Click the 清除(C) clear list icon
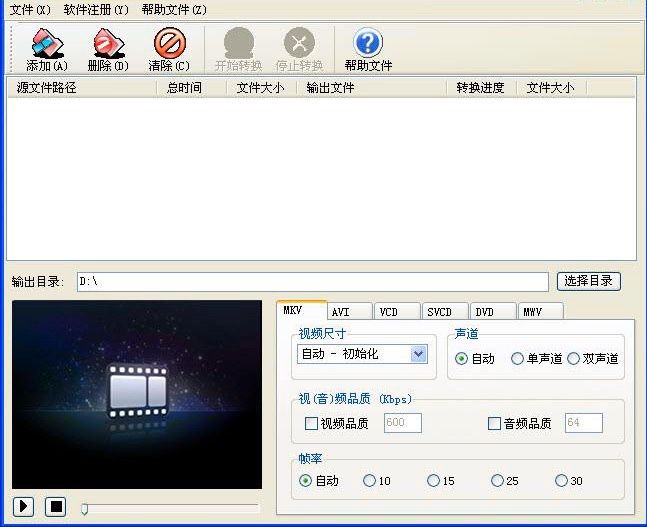The width and height of the screenshot is (647, 527). (x=170, y=43)
